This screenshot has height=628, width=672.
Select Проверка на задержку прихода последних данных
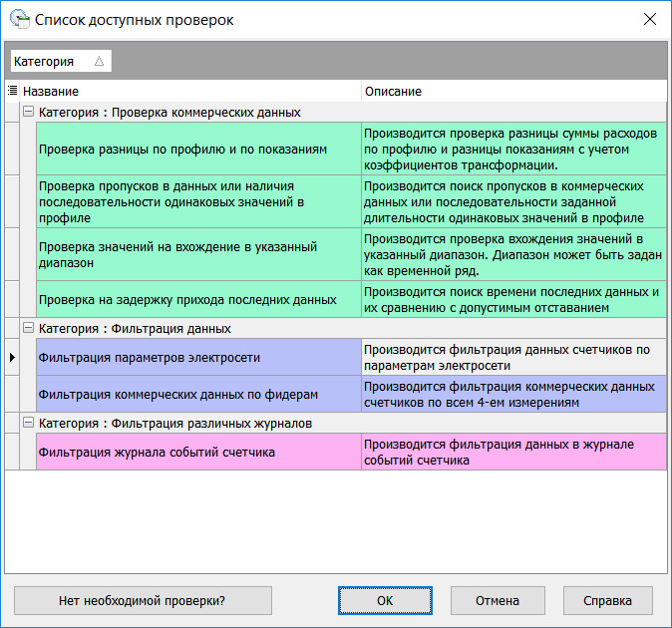pos(198,299)
